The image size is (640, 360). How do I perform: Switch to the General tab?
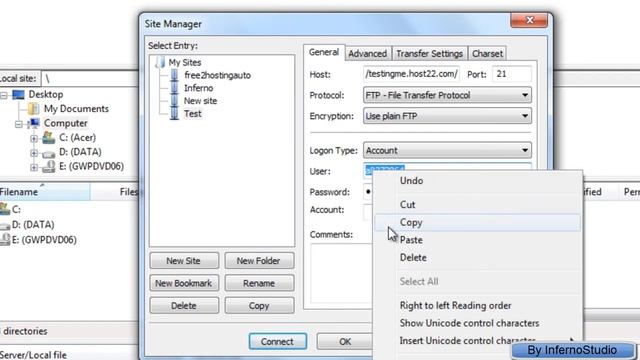click(324, 52)
